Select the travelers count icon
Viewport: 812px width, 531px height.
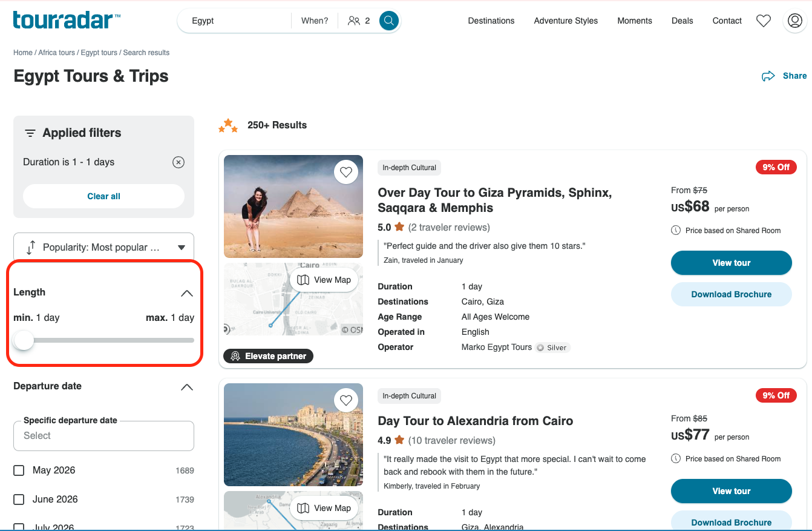point(354,21)
